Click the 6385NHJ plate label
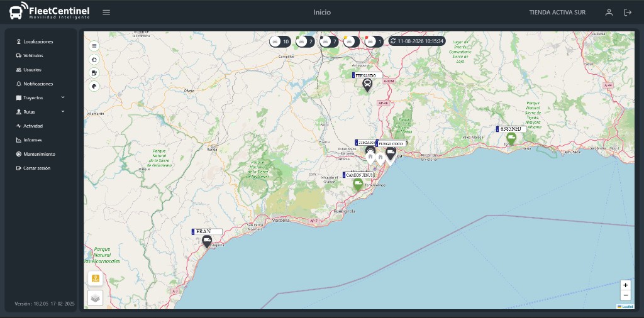 point(511,129)
